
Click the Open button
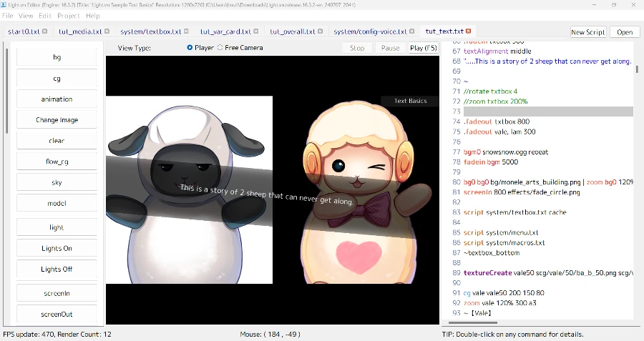coord(625,32)
